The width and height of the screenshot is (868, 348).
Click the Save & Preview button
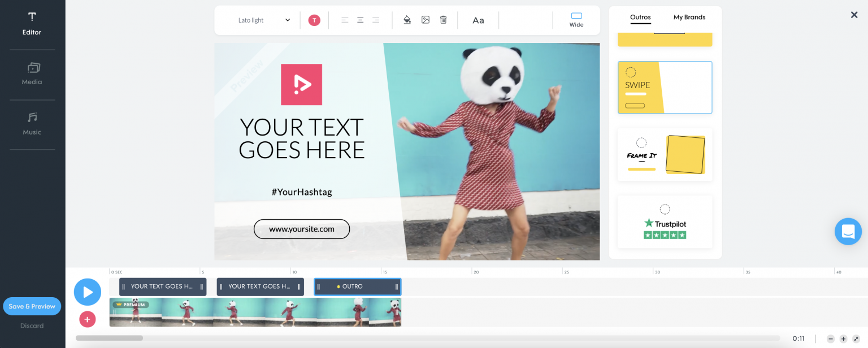coord(32,306)
